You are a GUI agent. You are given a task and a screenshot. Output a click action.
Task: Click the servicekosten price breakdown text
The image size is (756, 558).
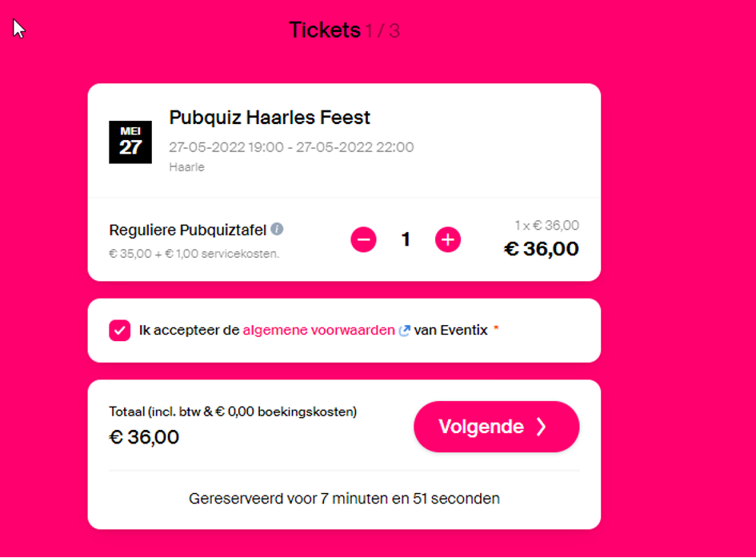tap(194, 254)
